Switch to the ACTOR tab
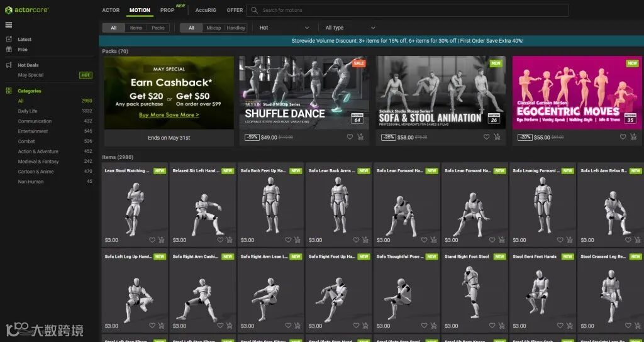The width and height of the screenshot is (644, 342). 111,10
